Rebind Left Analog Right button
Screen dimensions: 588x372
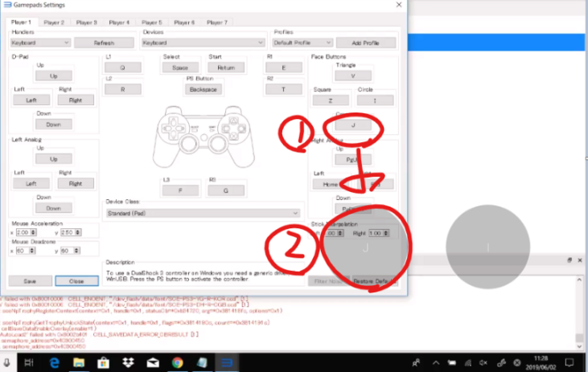click(x=76, y=183)
